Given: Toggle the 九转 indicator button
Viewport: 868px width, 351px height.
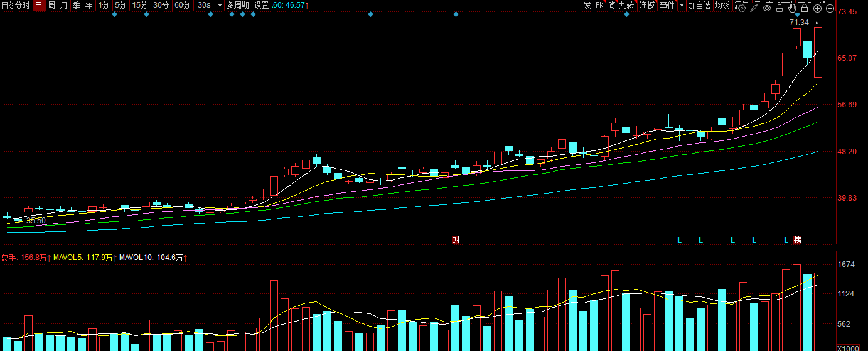Looking at the screenshot, I should (627, 5).
